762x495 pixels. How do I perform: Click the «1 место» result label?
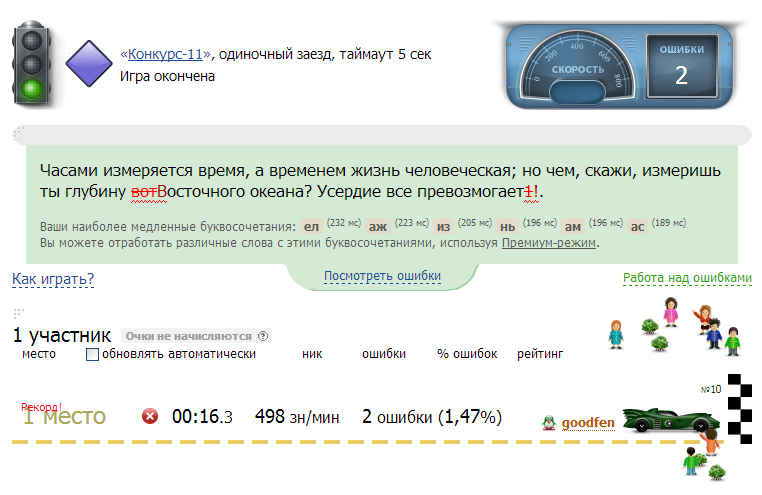(64, 416)
